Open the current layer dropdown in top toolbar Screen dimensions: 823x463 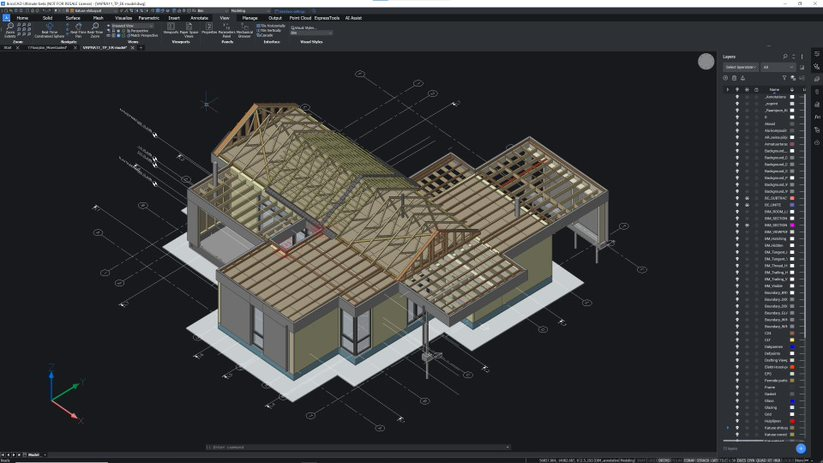pos(92,11)
